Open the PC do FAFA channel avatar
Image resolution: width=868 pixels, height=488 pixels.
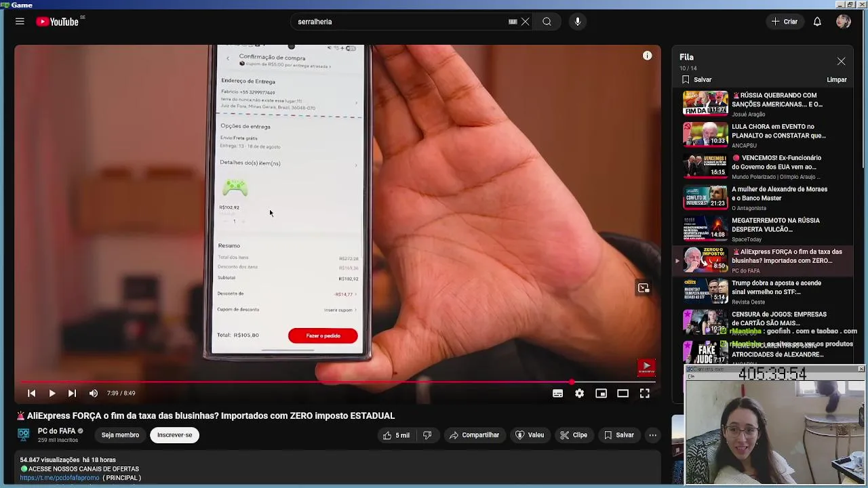pos(24,434)
